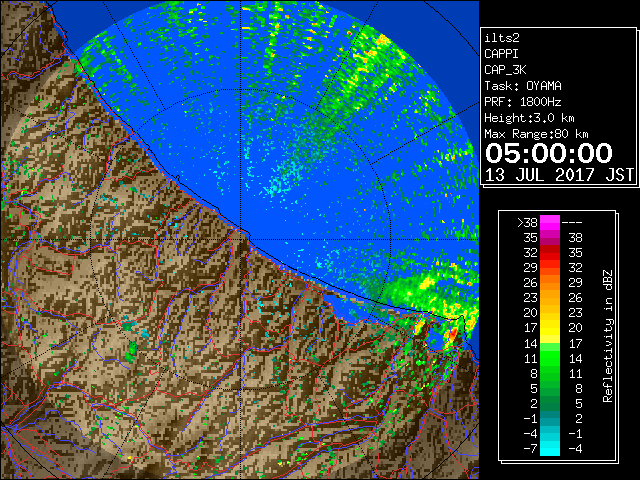Click the magenta >38 dBZ legend swatch
Viewport: 640px width, 480px height.
(x=550, y=222)
